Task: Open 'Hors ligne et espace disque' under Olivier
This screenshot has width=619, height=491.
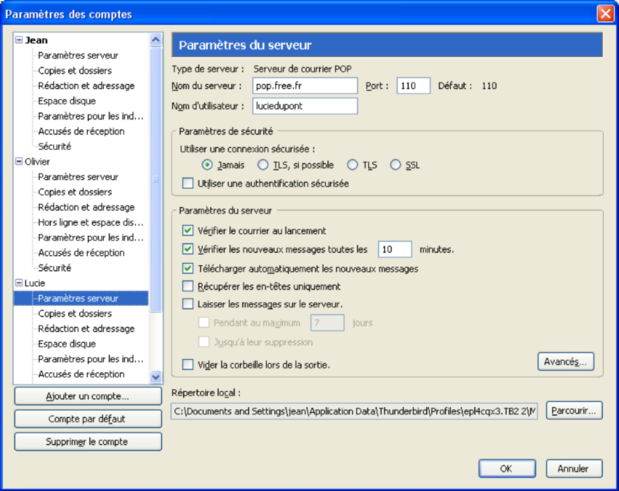Action: pos(90,222)
